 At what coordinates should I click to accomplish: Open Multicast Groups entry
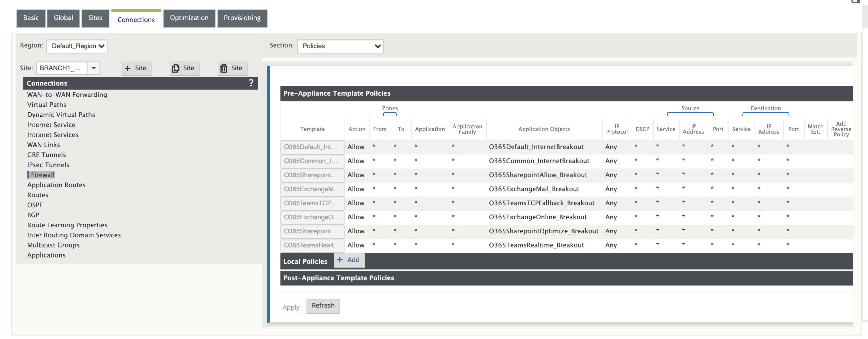pyautogui.click(x=53, y=245)
